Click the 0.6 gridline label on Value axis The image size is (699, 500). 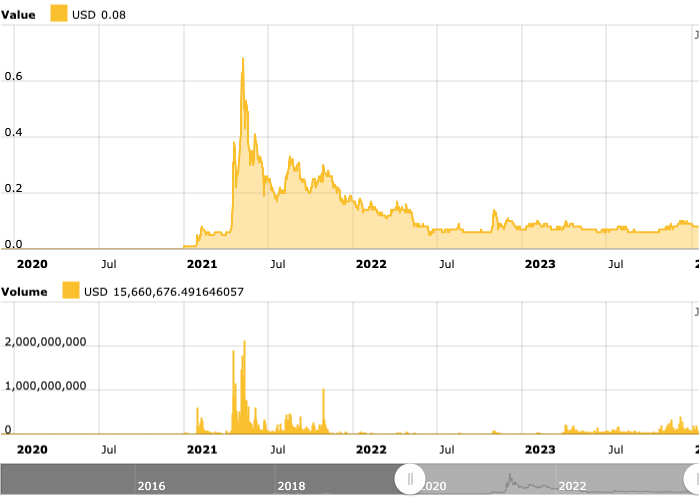coord(13,76)
